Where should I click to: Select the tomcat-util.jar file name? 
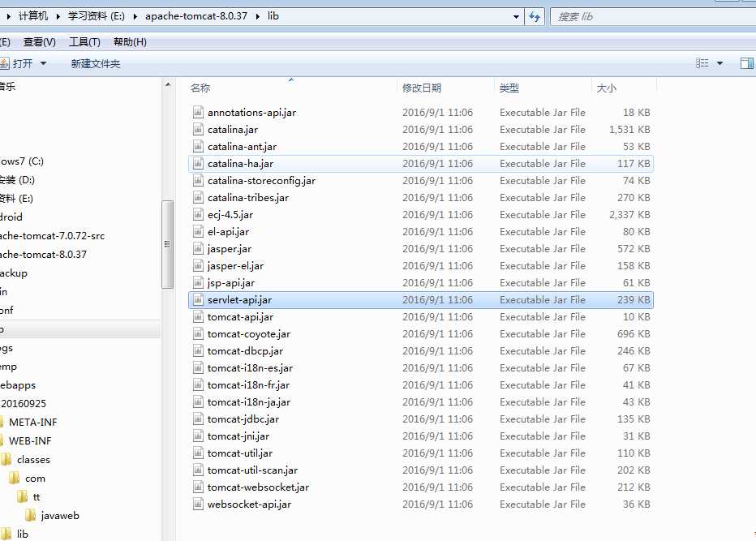(x=239, y=453)
